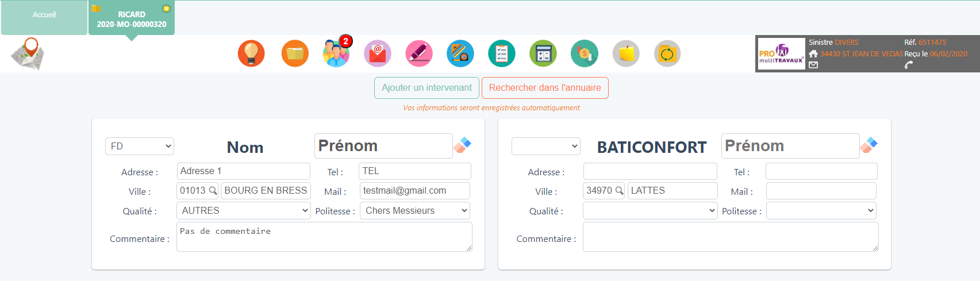Click the folder sync refresh icon
This screenshot has width=980, height=281.
pos(667,54)
